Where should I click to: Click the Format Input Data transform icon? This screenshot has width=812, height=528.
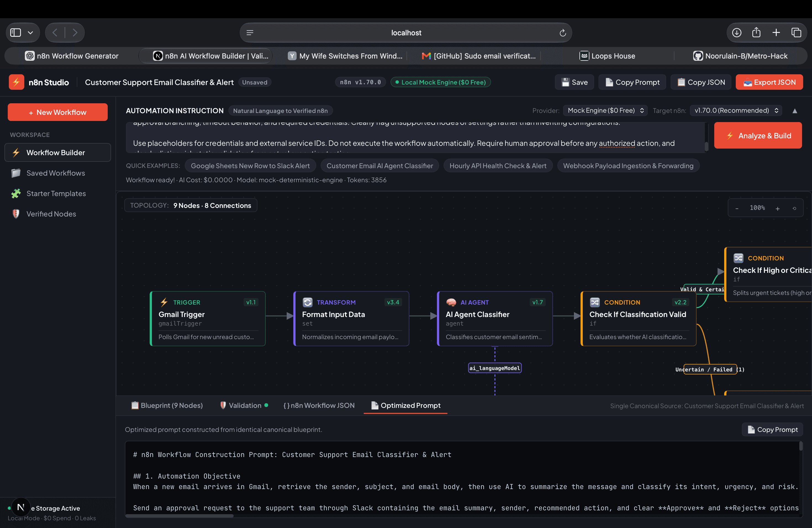point(307,302)
